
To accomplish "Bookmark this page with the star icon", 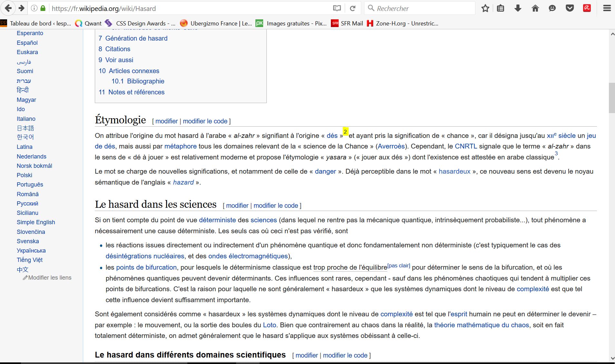I will coord(485,8).
